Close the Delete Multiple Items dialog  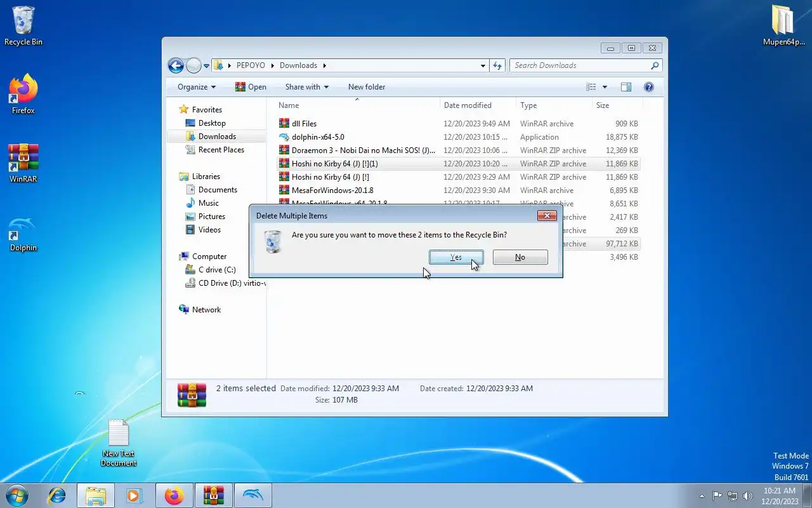click(x=547, y=216)
